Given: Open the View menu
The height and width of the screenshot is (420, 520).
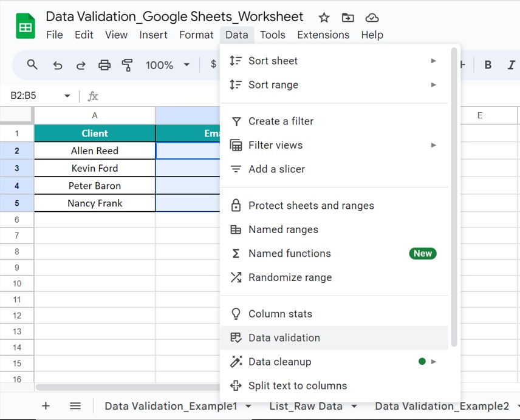Looking at the screenshot, I should tap(116, 35).
